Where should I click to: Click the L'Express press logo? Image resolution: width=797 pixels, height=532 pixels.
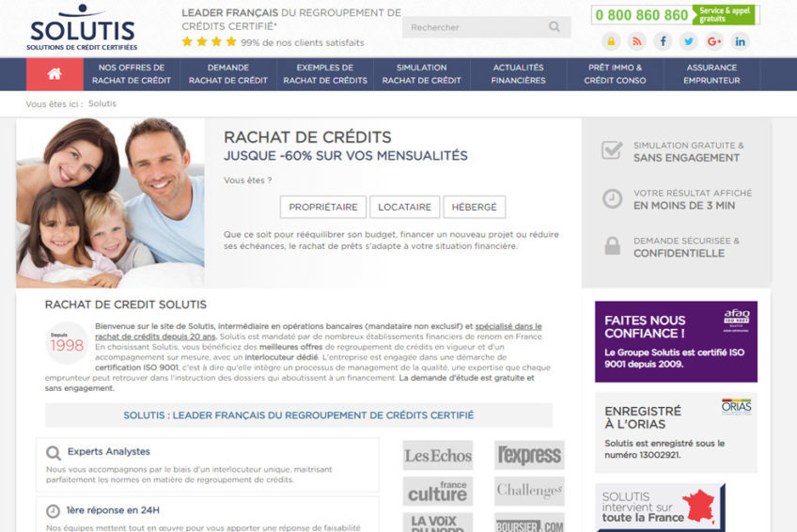coord(529,455)
